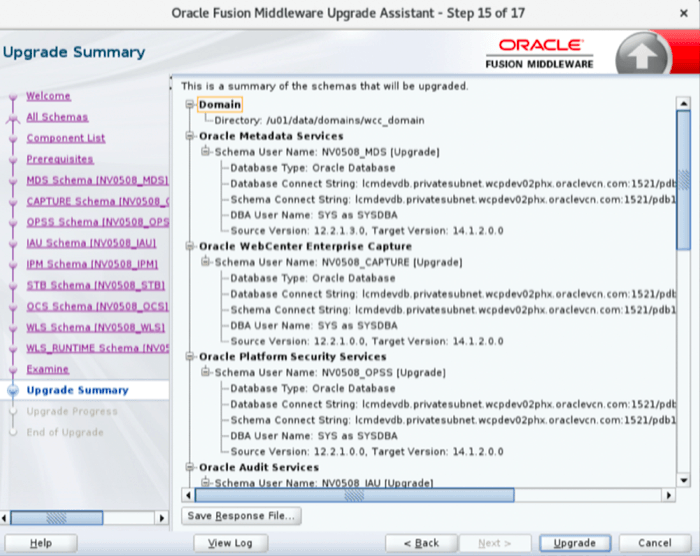700x556 pixels.
Task: Collapse Schema User Name NV0508_OPSS node
Action: (205, 372)
